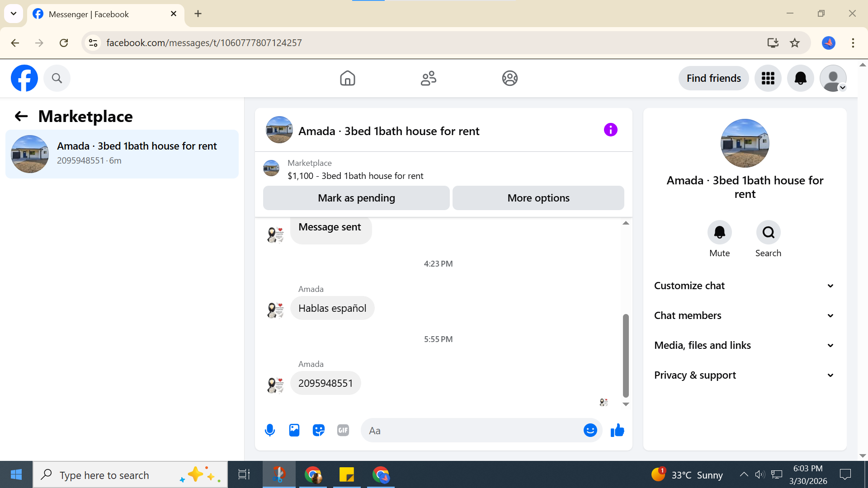The width and height of the screenshot is (868, 488).
Task: Toggle the conversation information panel
Action: [610, 130]
